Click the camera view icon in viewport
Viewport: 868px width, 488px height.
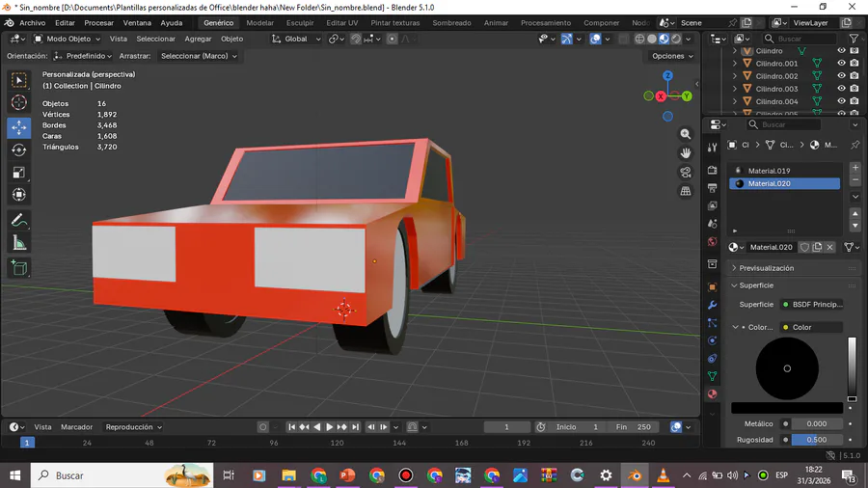click(x=686, y=173)
